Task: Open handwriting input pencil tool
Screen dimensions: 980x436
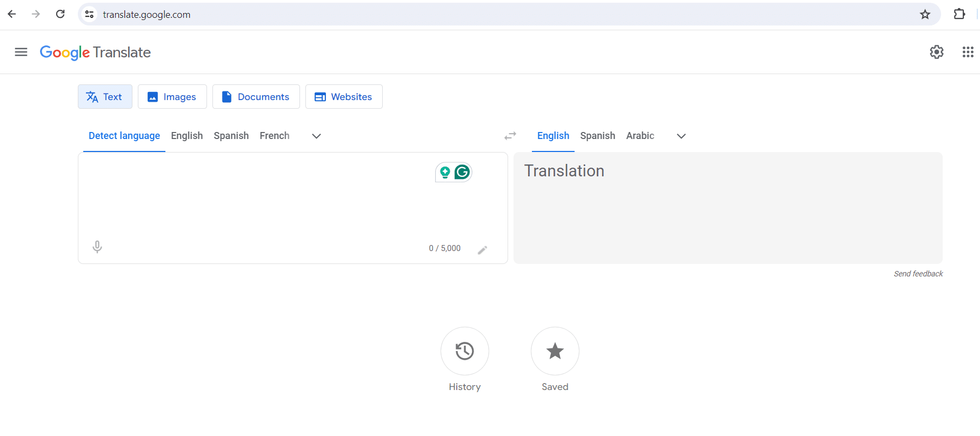Action: point(482,249)
